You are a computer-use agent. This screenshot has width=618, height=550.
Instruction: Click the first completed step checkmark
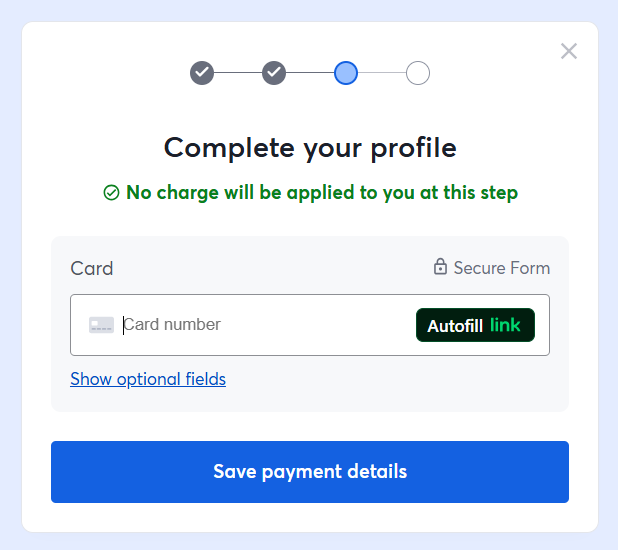[x=202, y=73]
